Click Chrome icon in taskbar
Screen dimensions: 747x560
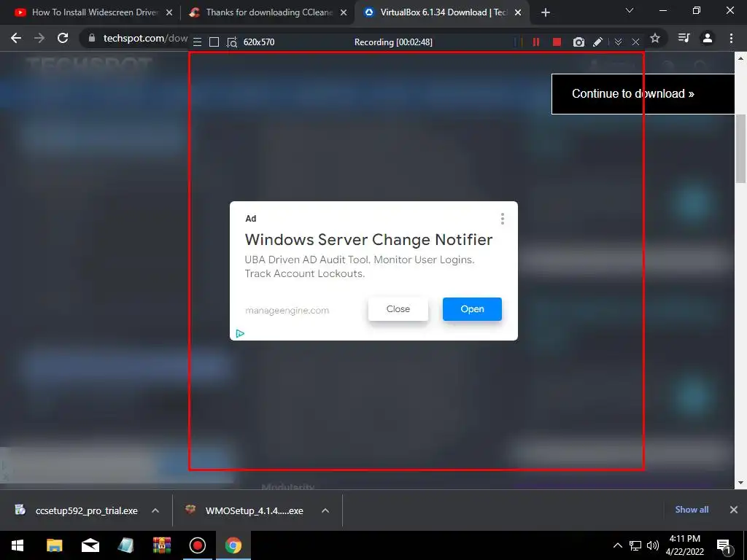(233, 545)
